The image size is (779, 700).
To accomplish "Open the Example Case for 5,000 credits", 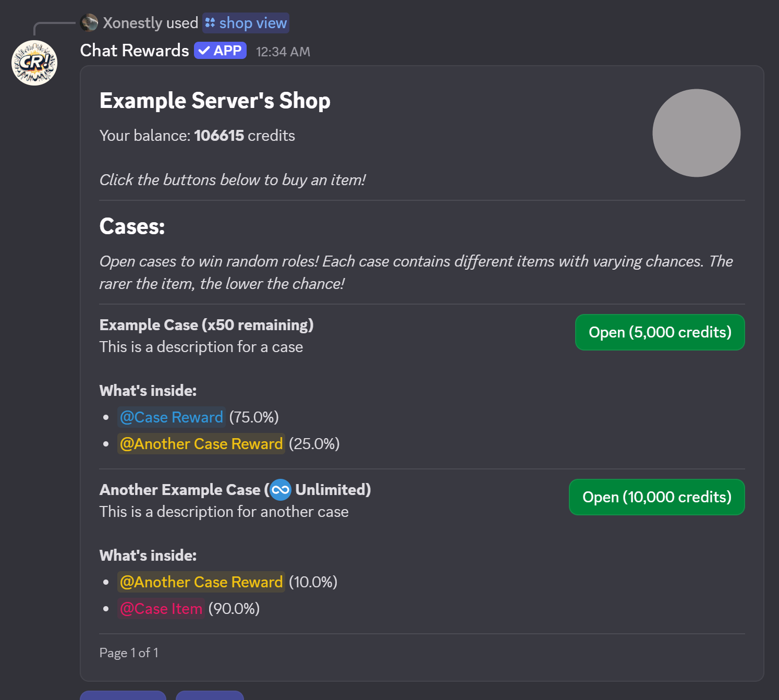I will click(x=660, y=332).
